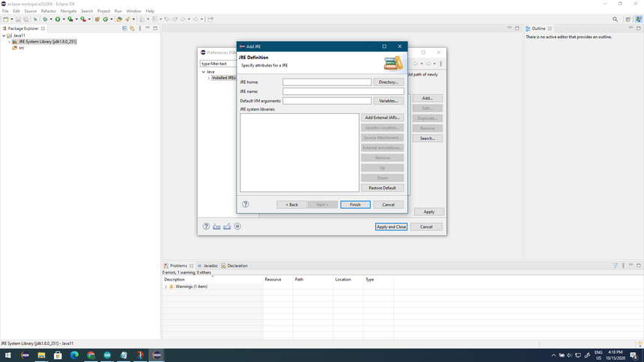Expand the JRE System Library tree node
Image resolution: width=644 pixels, height=362 pixels.
point(10,42)
